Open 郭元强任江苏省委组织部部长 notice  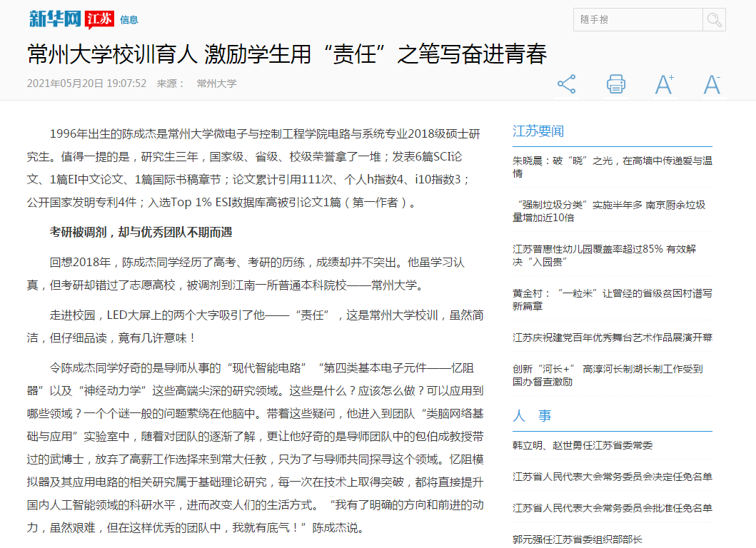tap(578, 539)
